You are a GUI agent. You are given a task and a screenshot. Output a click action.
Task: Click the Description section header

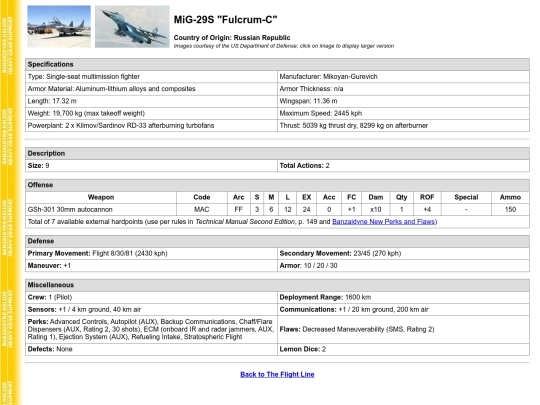tap(277, 153)
